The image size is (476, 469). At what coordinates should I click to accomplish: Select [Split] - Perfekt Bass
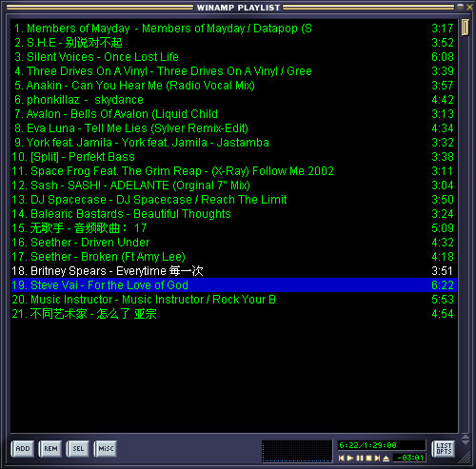tap(234, 157)
